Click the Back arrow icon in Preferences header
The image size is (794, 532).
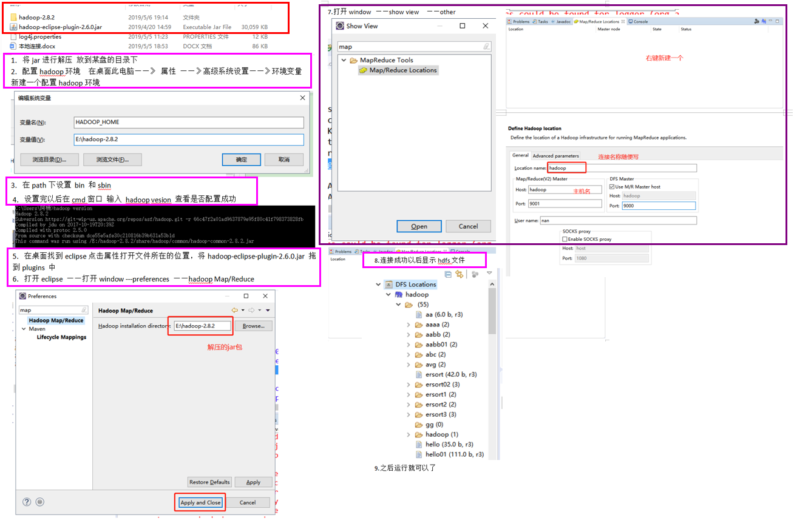[x=234, y=311]
